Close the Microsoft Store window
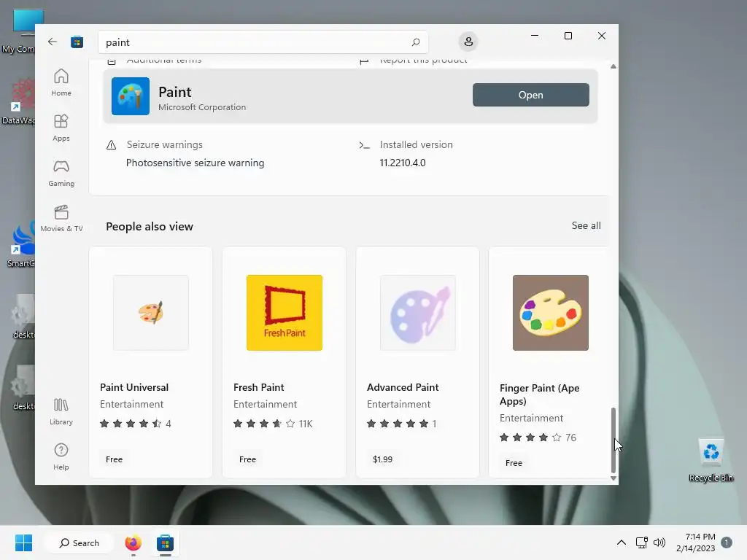 [x=602, y=36]
